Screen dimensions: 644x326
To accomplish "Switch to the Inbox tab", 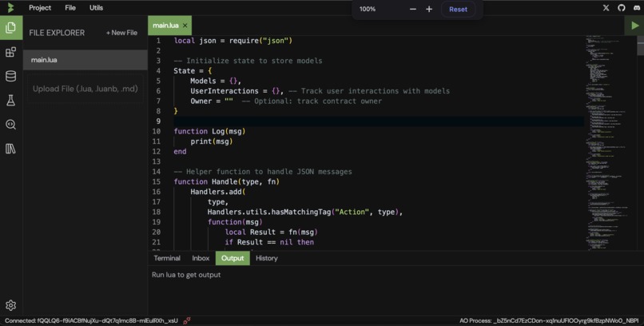I will click(201, 258).
